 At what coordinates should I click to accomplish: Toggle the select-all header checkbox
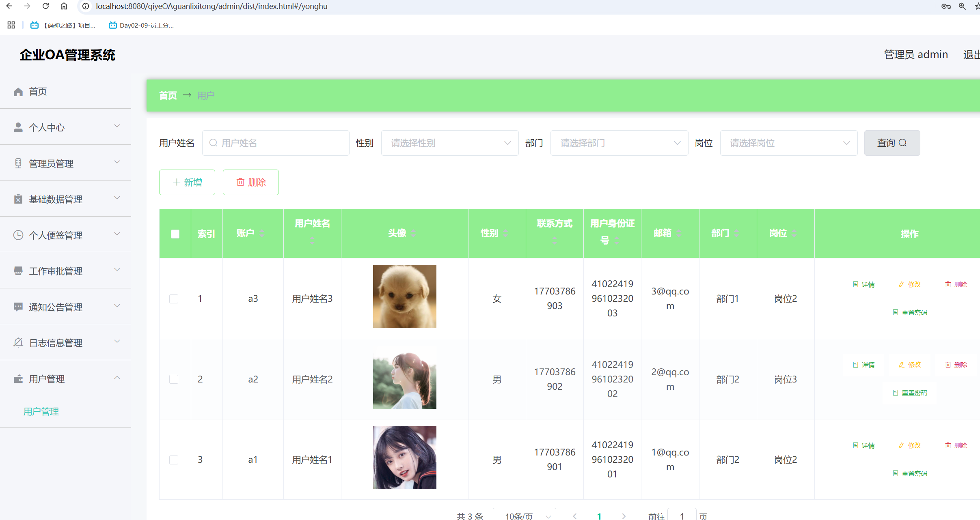point(175,234)
